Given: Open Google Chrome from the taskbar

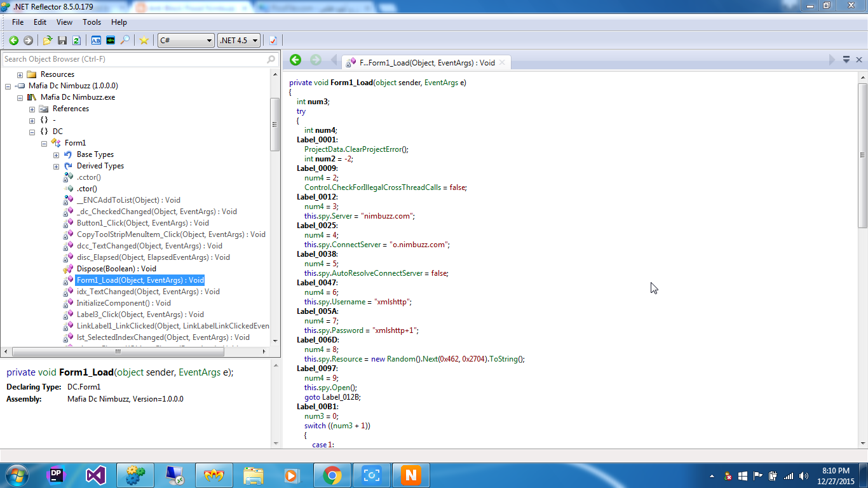Looking at the screenshot, I should click(332, 475).
